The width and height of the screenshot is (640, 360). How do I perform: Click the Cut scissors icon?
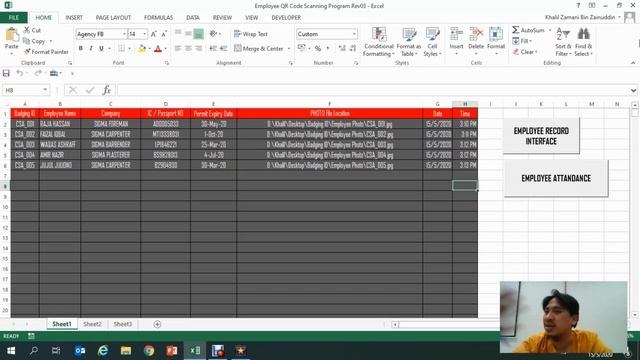[27, 30]
